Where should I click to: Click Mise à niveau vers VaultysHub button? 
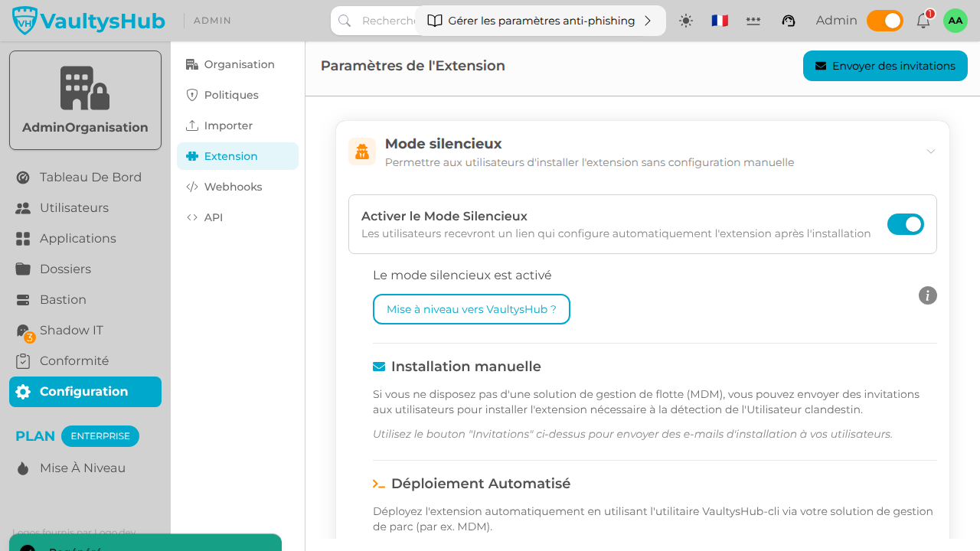pyautogui.click(x=472, y=309)
